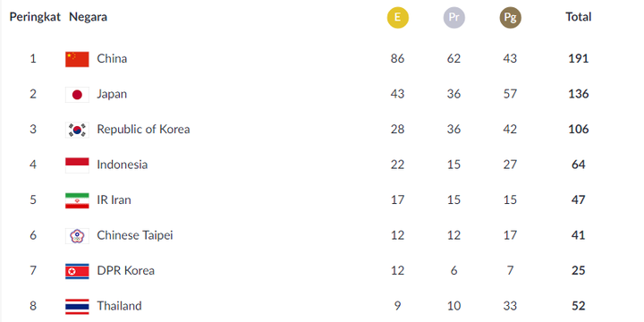Click the Republic of Korea flag

coord(77,130)
